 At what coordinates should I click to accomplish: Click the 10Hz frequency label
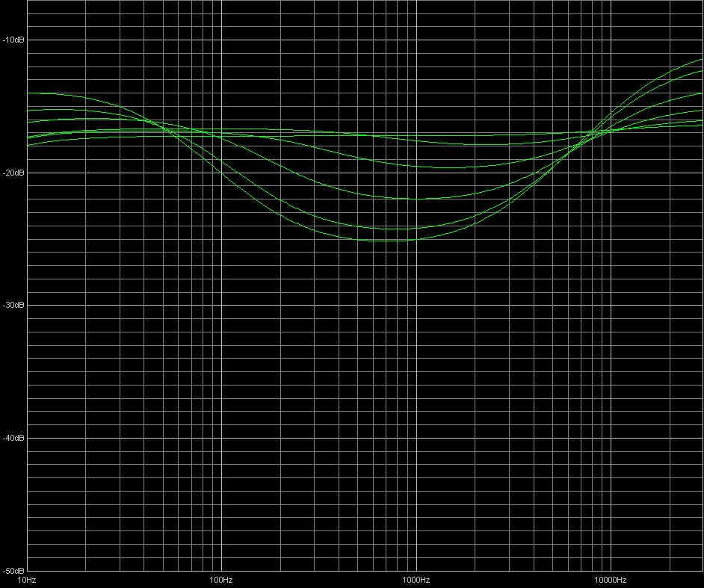pyautogui.click(x=27, y=581)
